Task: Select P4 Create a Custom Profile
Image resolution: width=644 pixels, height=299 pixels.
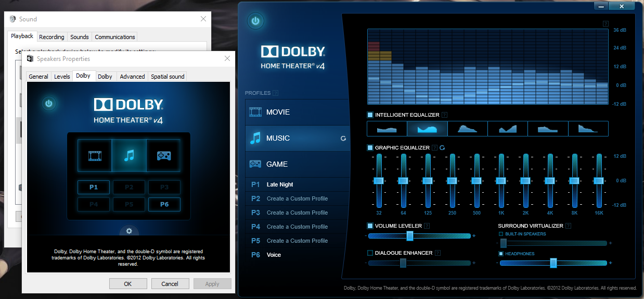Action: [298, 227]
